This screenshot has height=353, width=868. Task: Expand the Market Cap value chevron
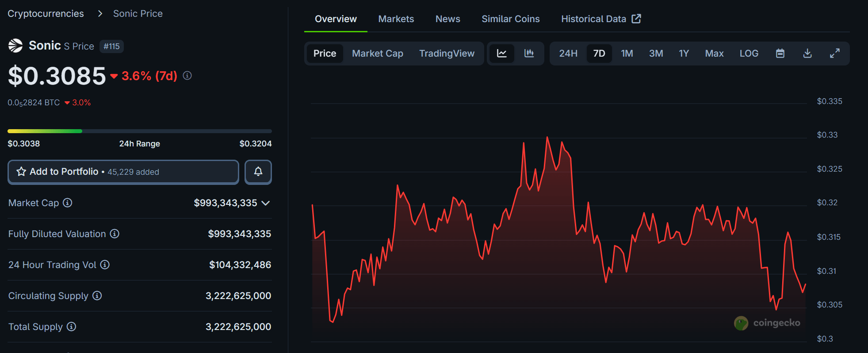266,203
